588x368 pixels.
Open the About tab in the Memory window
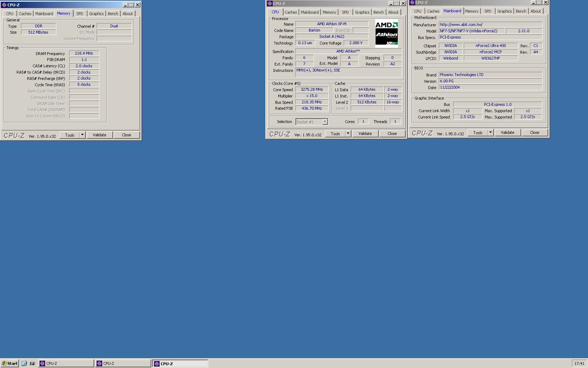(x=127, y=14)
